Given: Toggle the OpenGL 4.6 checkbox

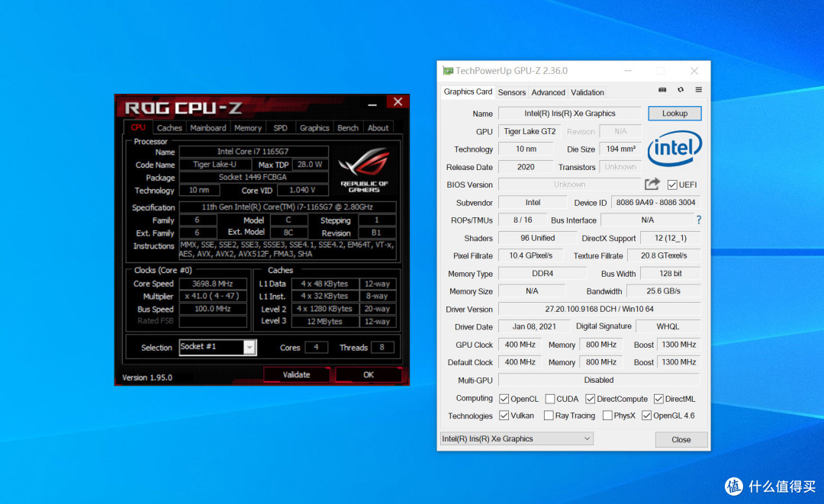Looking at the screenshot, I should click(x=647, y=416).
